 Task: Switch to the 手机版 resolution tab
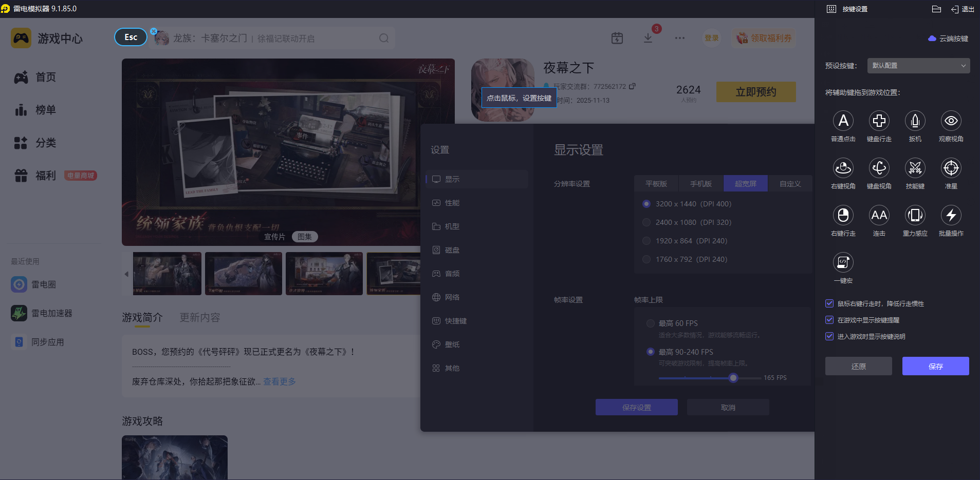[700, 184]
